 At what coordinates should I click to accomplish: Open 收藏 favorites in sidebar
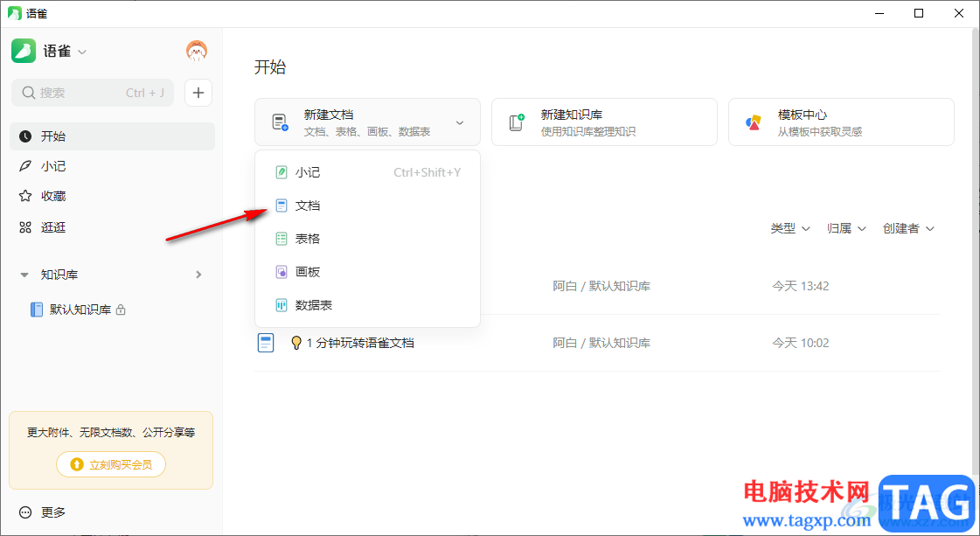click(112, 197)
